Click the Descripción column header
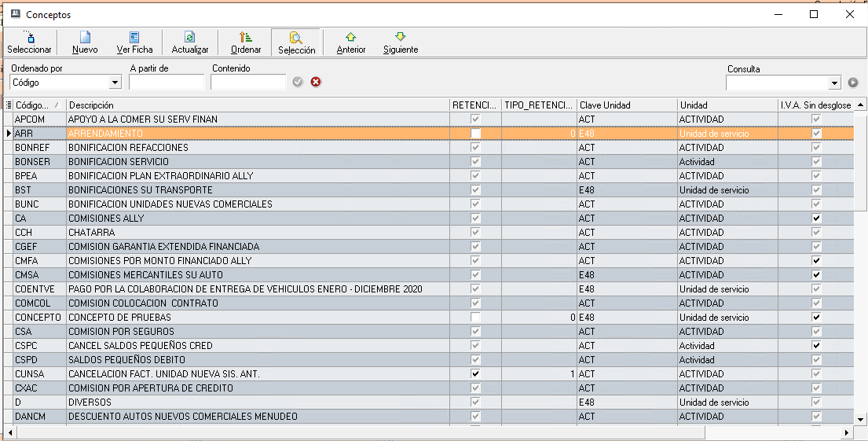Viewport: 868px width, 441px height. tap(258, 105)
